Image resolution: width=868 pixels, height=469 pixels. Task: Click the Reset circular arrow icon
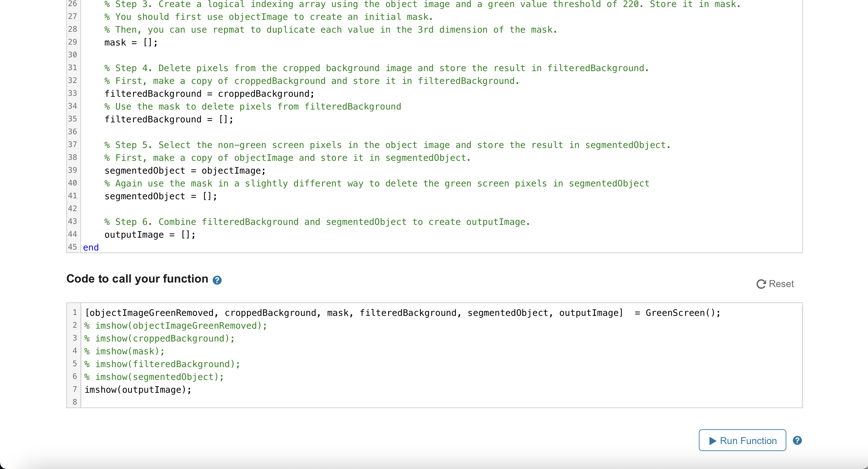click(761, 284)
